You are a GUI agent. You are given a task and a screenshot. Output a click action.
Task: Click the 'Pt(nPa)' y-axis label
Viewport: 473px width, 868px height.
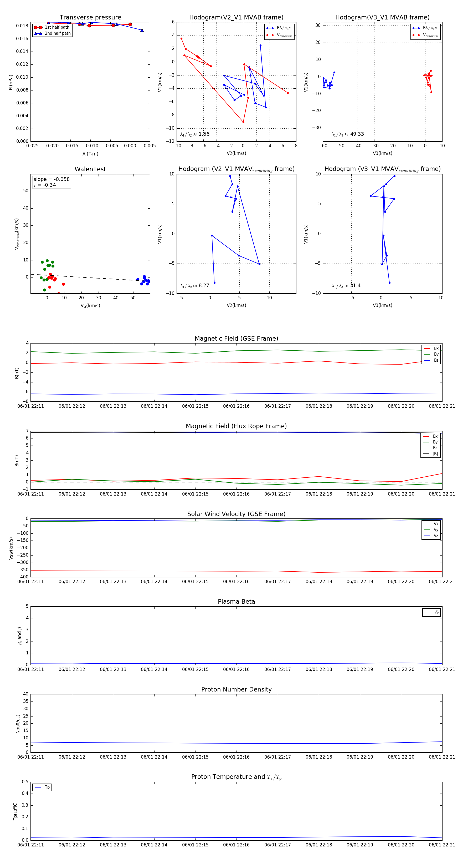pyautogui.click(x=11, y=82)
